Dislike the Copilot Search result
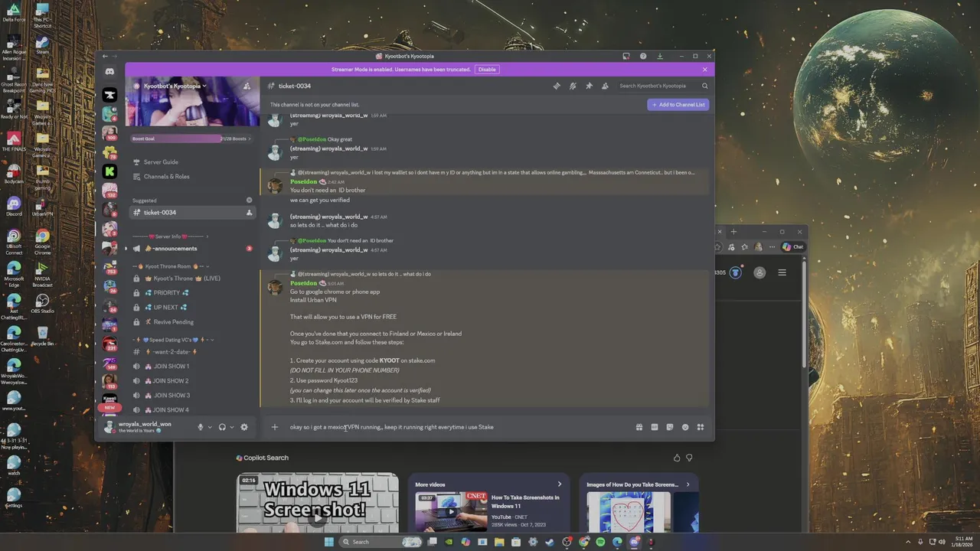The height and width of the screenshot is (551, 980). click(x=689, y=458)
